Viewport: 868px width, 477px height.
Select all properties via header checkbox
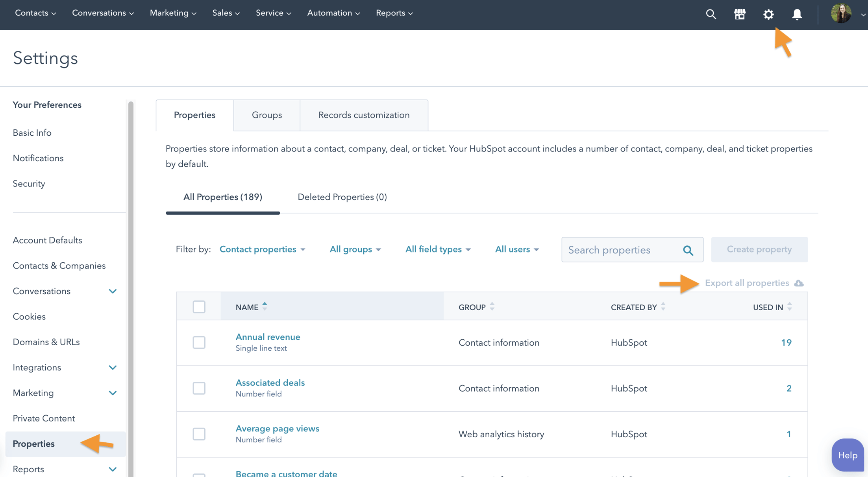[x=199, y=306]
